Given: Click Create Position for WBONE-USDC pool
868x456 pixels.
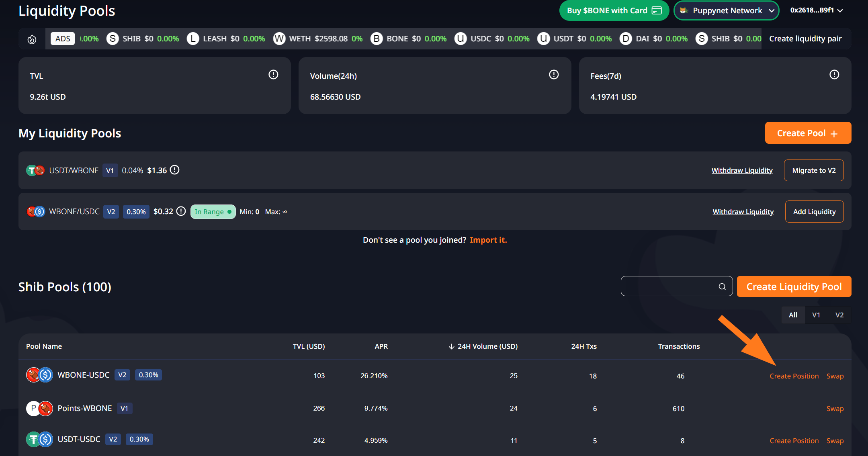Looking at the screenshot, I should click(x=794, y=376).
